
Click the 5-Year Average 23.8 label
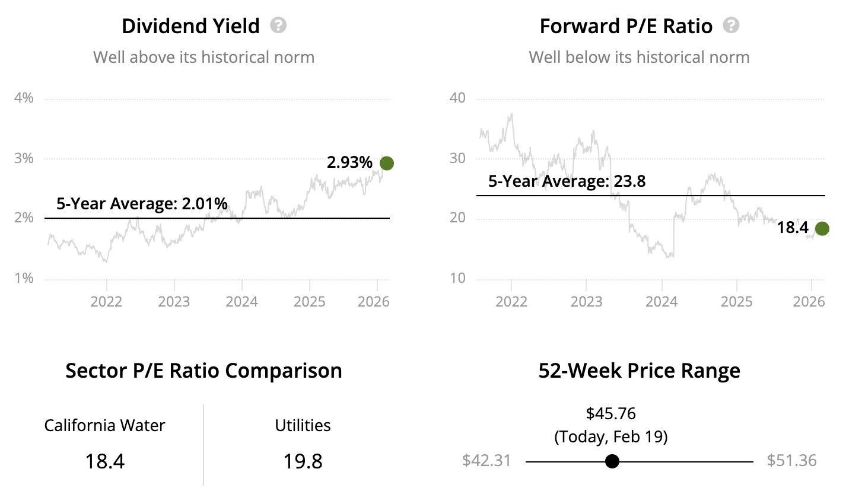(x=567, y=181)
